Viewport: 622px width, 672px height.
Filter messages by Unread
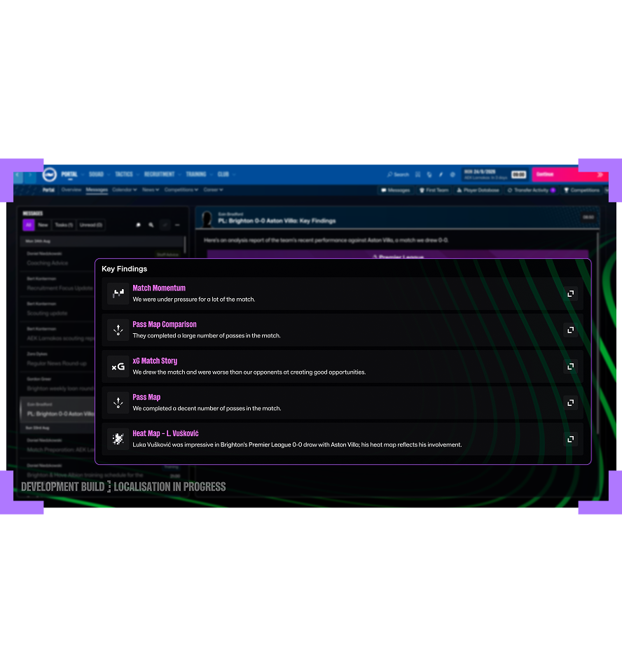tap(91, 225)
